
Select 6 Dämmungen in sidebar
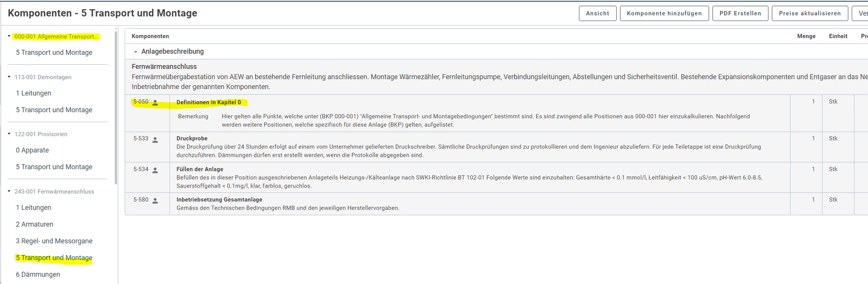point(38,274)
